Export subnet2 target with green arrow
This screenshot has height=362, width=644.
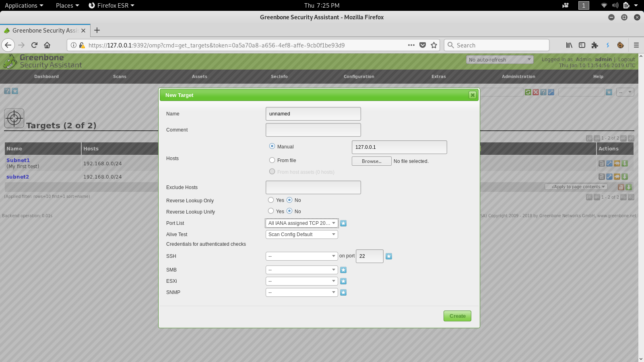(625, 177)
